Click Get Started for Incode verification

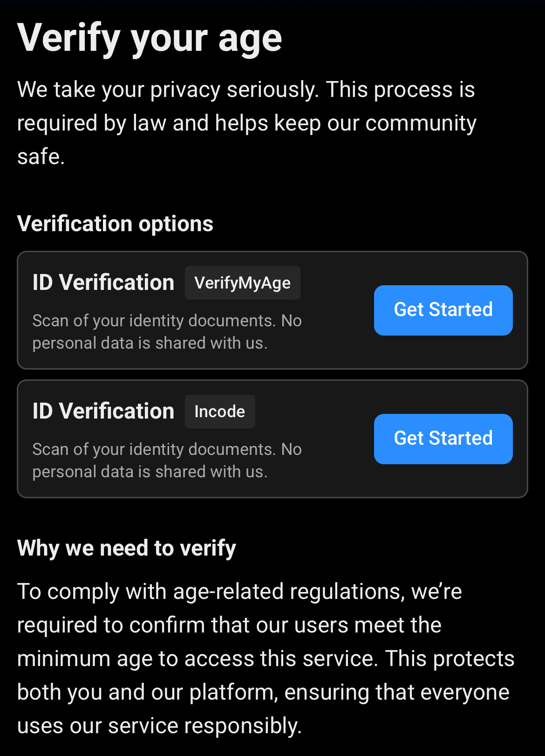pyautogui.click(x=443, y=439)
